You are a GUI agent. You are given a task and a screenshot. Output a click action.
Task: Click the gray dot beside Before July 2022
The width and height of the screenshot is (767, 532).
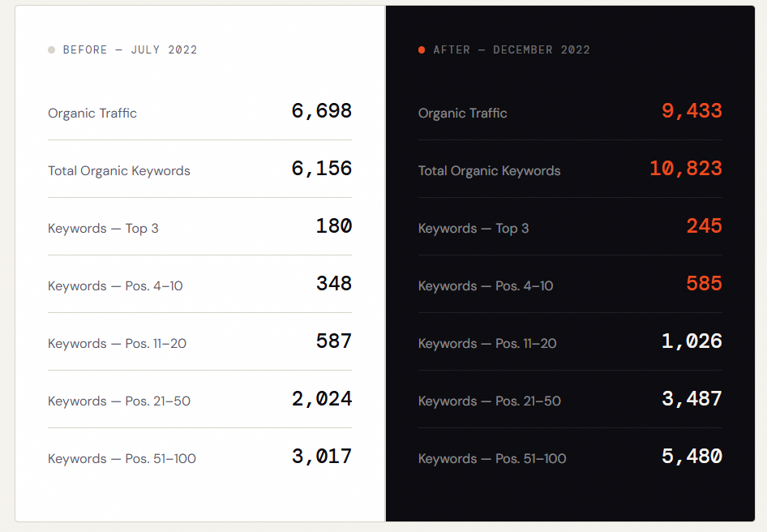click(x=52, y=49)
